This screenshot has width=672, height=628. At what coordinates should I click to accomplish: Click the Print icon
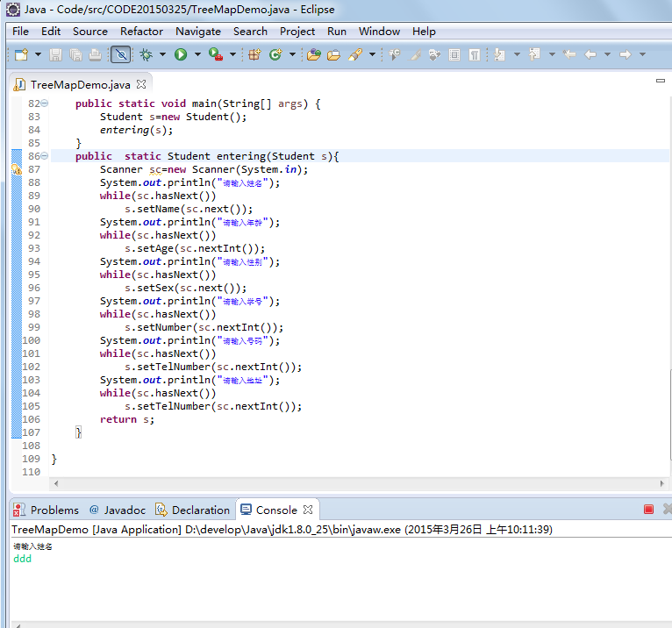pyautogui.click(x=95, y=55)
